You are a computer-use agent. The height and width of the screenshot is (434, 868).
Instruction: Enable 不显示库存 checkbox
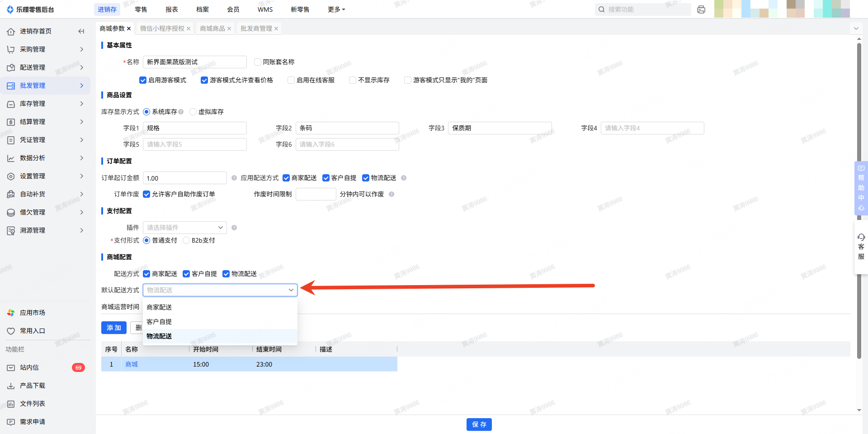(353, 80)
